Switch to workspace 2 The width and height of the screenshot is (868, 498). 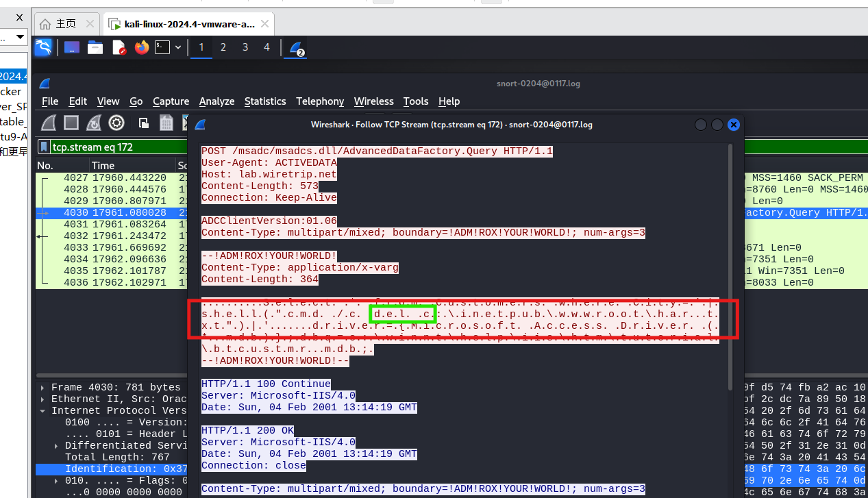[223, 47]
